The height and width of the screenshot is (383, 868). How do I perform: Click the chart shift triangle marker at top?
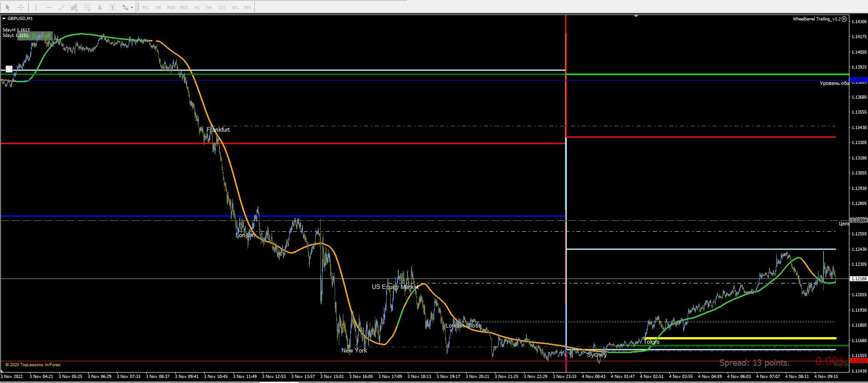pyautogui.click(x=636, y=16)
